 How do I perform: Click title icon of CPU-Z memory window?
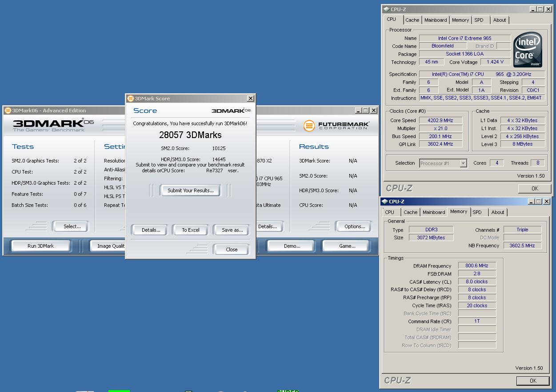[x=385, y=202]
